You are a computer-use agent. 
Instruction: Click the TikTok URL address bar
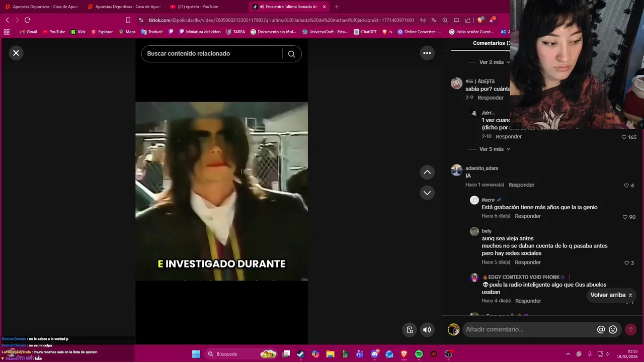[281, 20]
